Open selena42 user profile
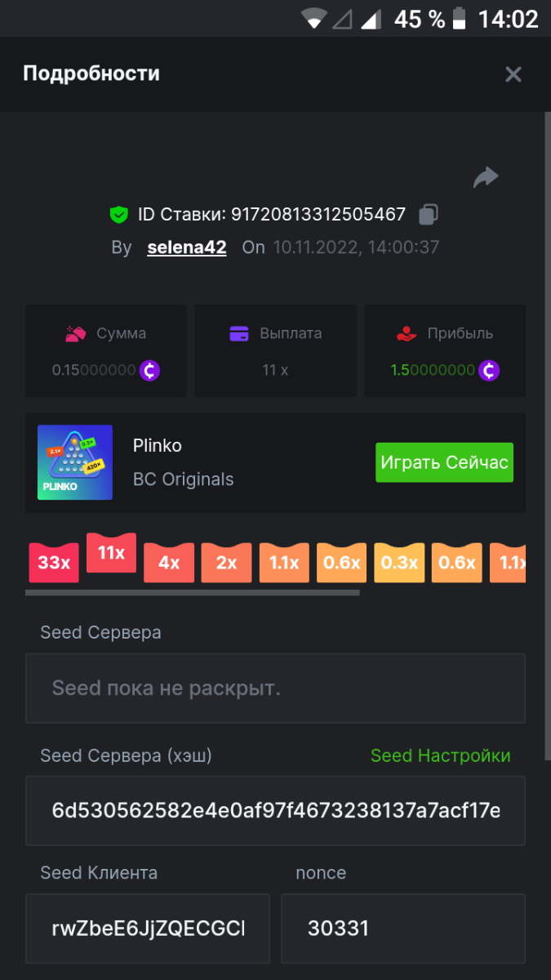The height and width of the screenshot is (980, 551). point(187,247)
